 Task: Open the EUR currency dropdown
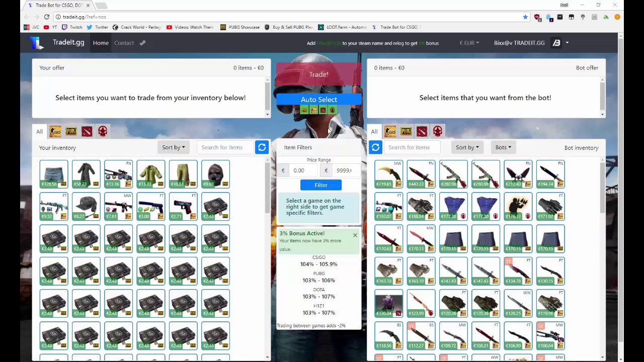469,43
